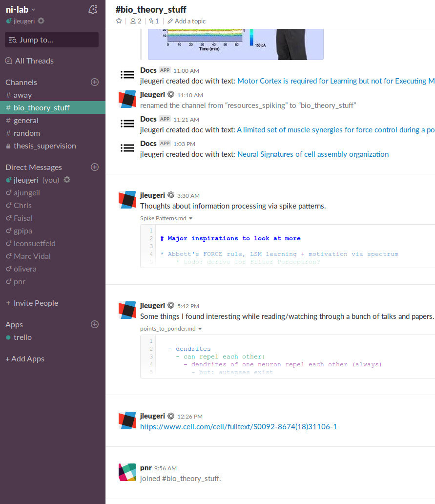Screen dimensions: 435x504
Task: Click Docs app icon at 11:21 AM
Action: (x=127, y=124)
